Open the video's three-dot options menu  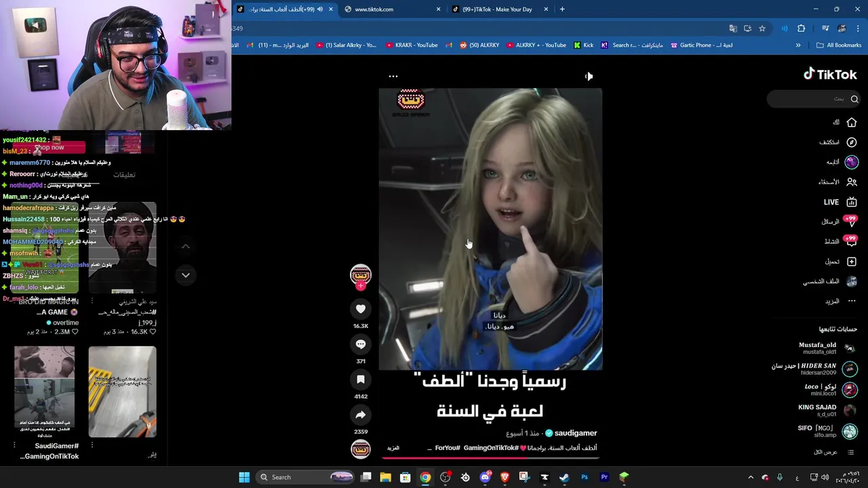tap(393, 77)
